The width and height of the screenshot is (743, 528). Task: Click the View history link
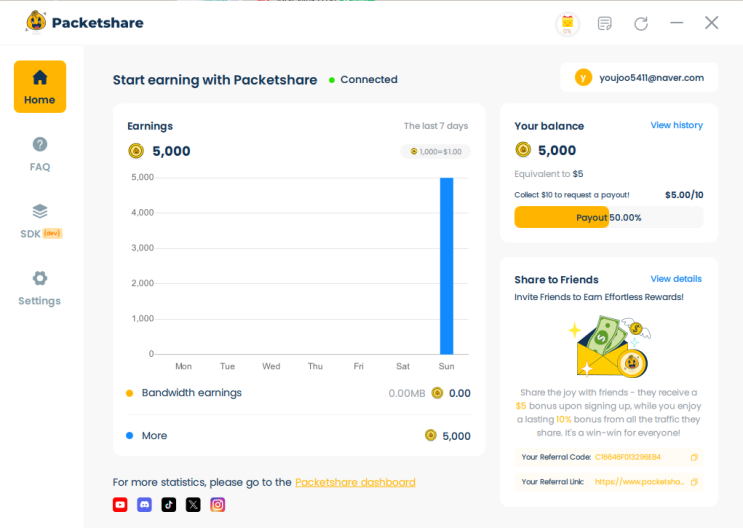[676, 126]
